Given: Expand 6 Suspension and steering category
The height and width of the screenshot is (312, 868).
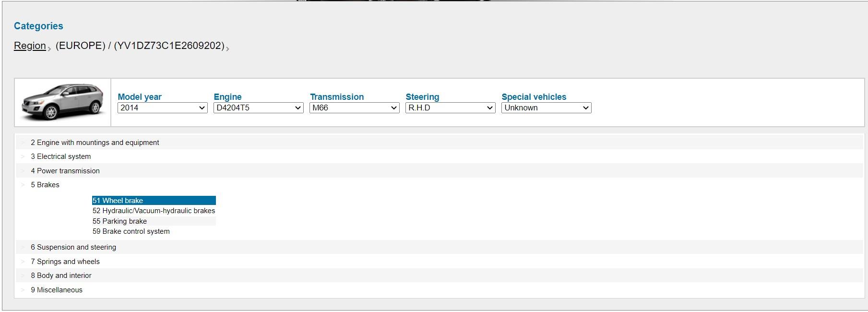Looking at the screenshot, I should [x=73, y=247].
